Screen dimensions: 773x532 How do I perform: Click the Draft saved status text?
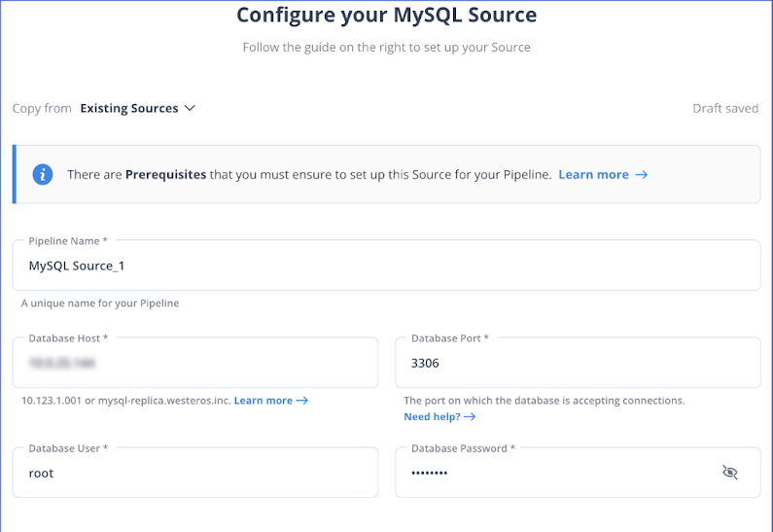tap(725, 108)
